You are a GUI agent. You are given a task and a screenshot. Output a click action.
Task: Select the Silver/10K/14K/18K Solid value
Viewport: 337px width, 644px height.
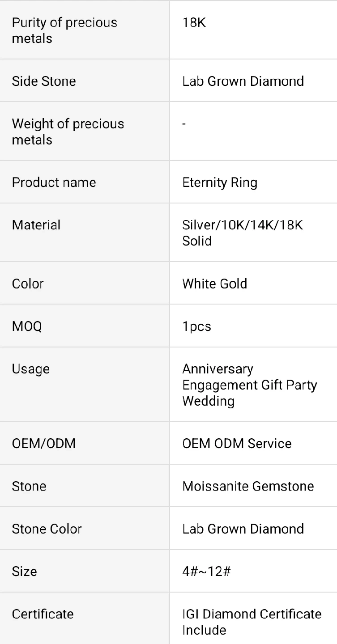(x=243, y=233)
